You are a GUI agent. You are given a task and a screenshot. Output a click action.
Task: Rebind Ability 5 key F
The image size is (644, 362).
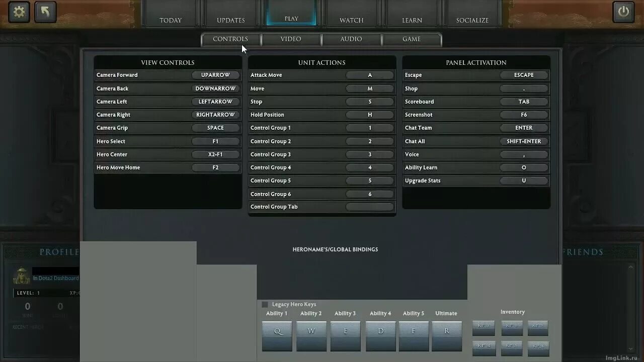tap(414, 335)
